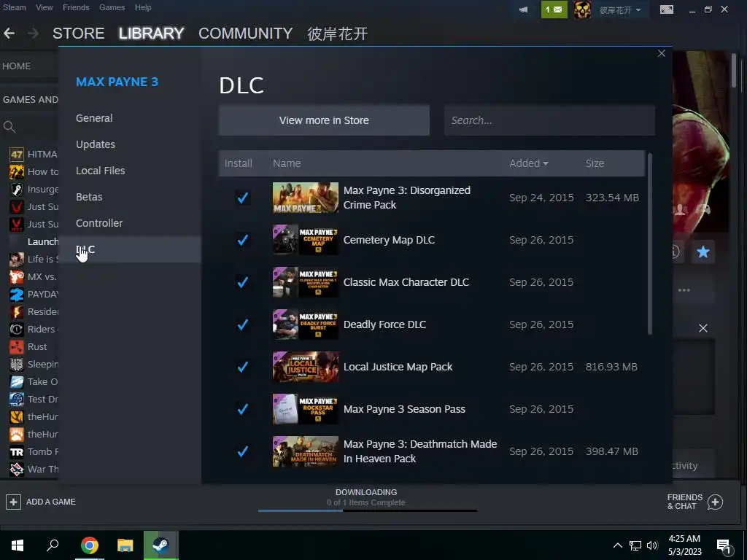Click the library search magnifier icon

(x=9, y=127)
